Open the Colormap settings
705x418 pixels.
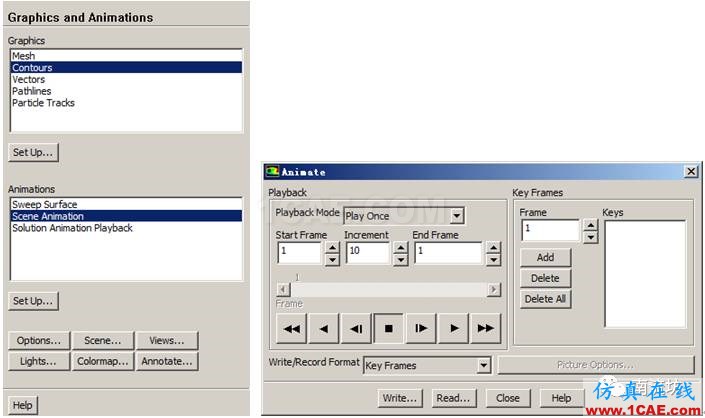[x=103, y=361]
